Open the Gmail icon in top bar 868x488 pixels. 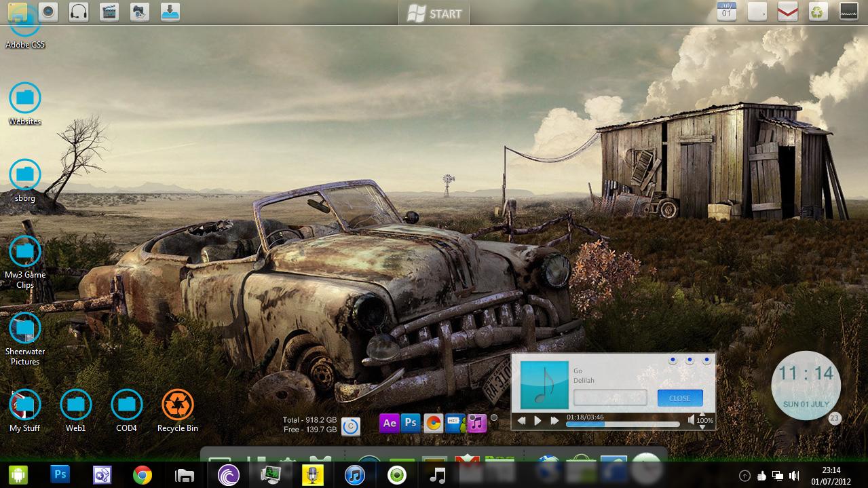click(x=787, y=12)
